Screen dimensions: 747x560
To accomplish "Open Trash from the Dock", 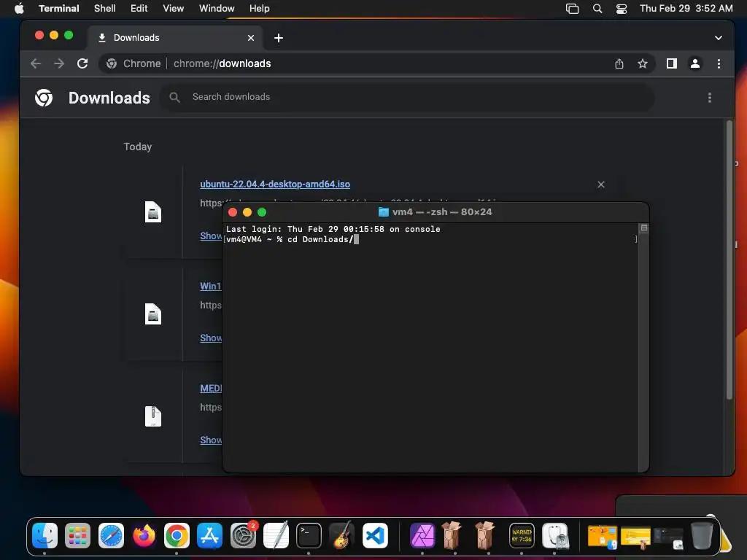I will [x=701, y=536].
